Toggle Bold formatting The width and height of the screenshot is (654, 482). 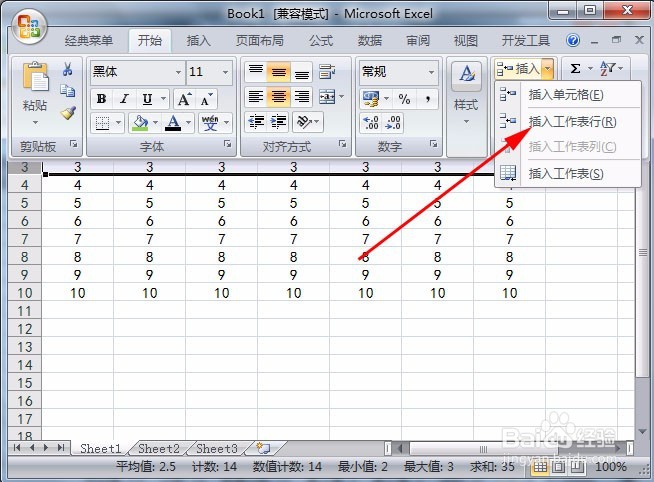[x=101, y=99]
